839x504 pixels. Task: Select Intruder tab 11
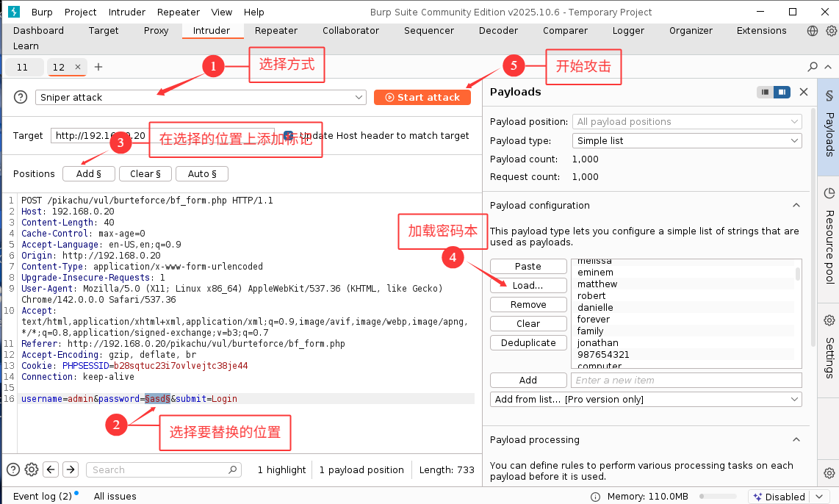click(23, 67)
